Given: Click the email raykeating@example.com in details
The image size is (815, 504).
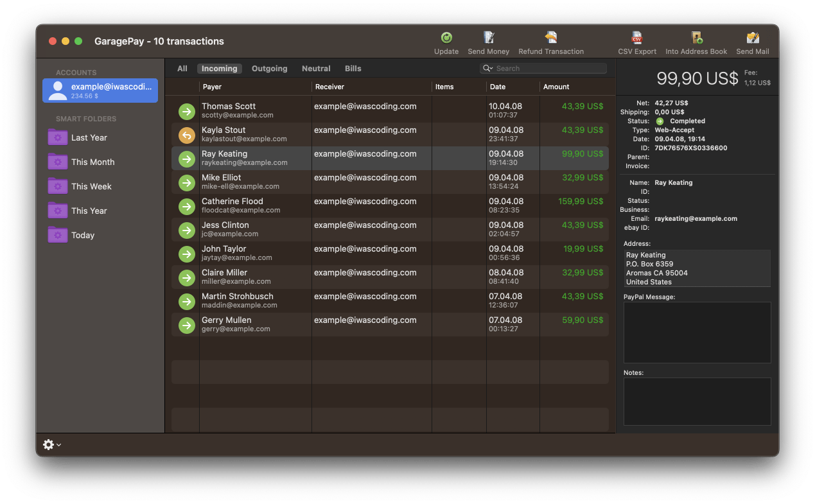Looking at the screenshot, I should click(696, 218).
